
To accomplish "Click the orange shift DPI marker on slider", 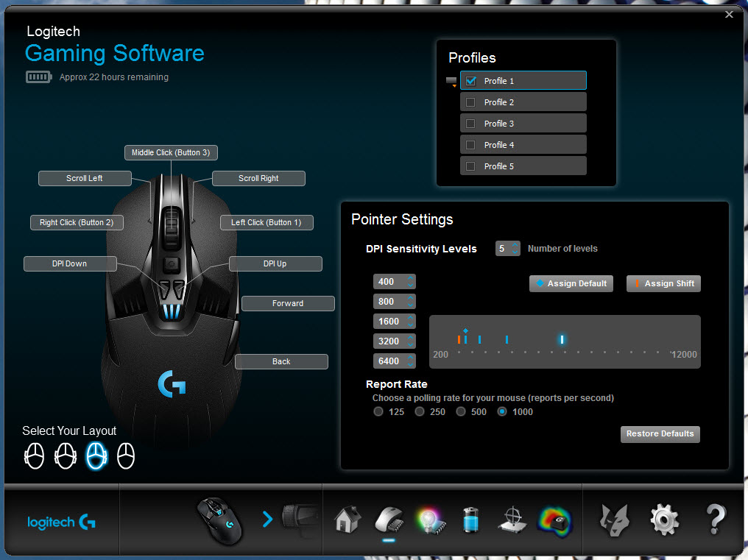I will click(x=459, y=340).
